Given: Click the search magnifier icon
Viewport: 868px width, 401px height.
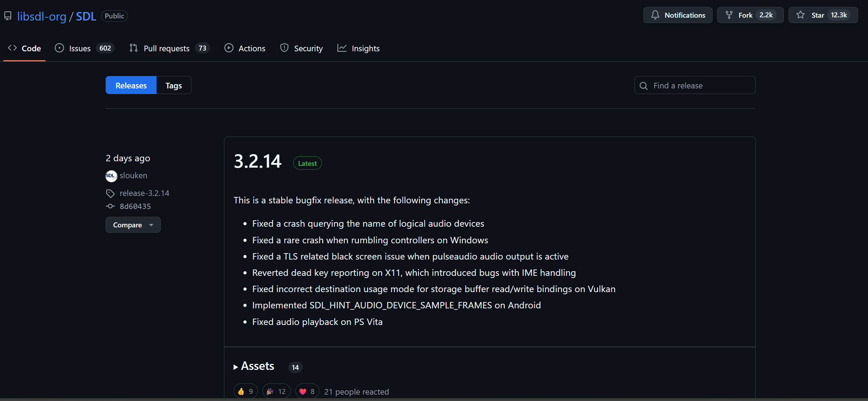Looking at the screenshot, I should [x=644, y=86].
